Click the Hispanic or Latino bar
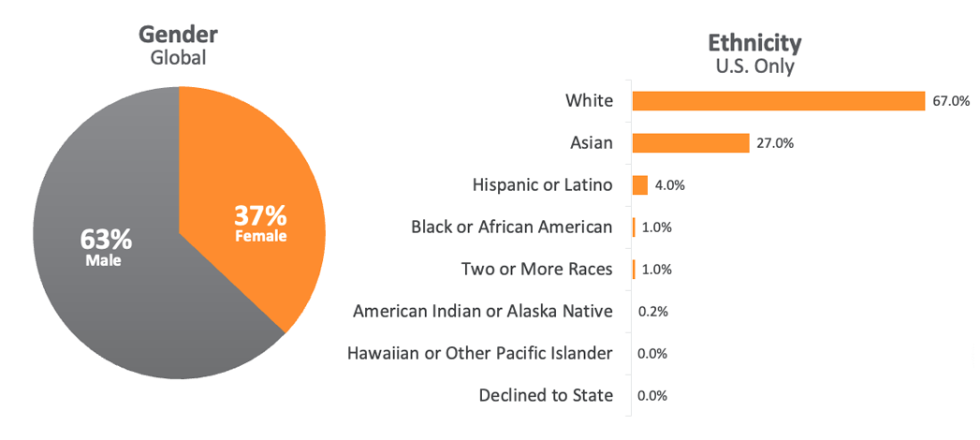This screenshot has height=440, width=980. coord(640,185)
